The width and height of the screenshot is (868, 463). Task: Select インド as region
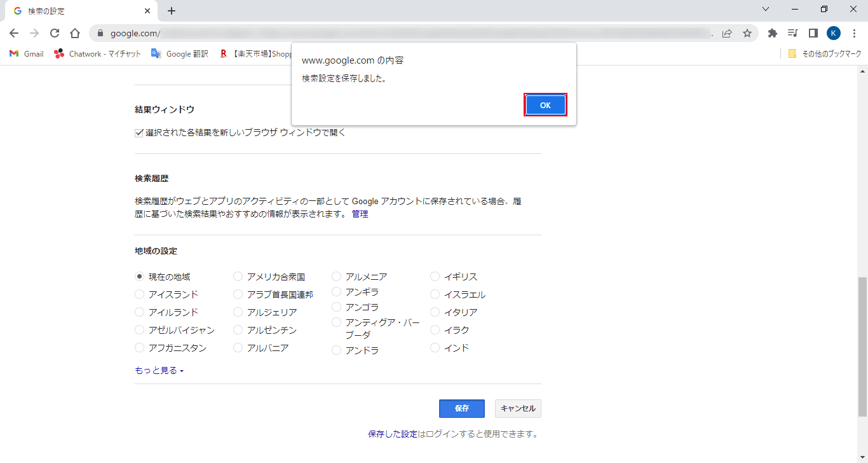coord(435,348)
